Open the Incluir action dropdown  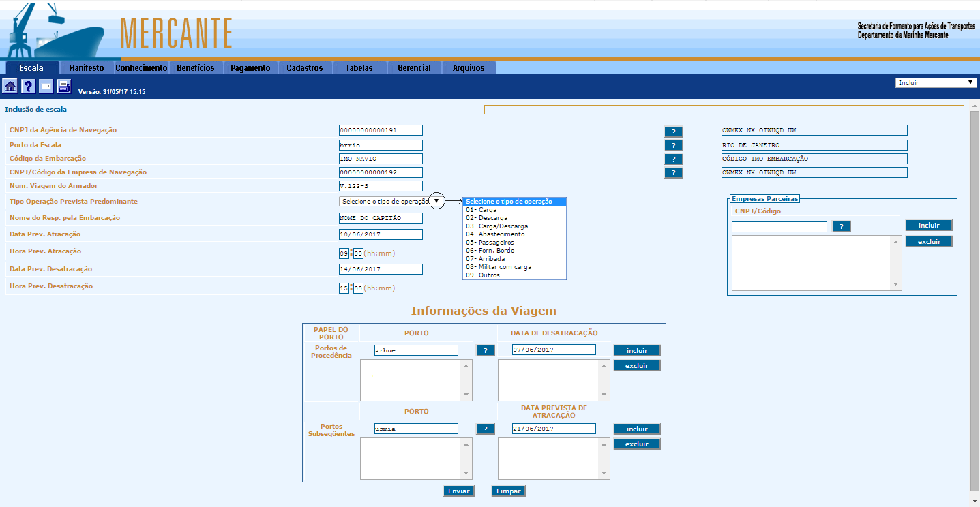(x=936, y=82)
